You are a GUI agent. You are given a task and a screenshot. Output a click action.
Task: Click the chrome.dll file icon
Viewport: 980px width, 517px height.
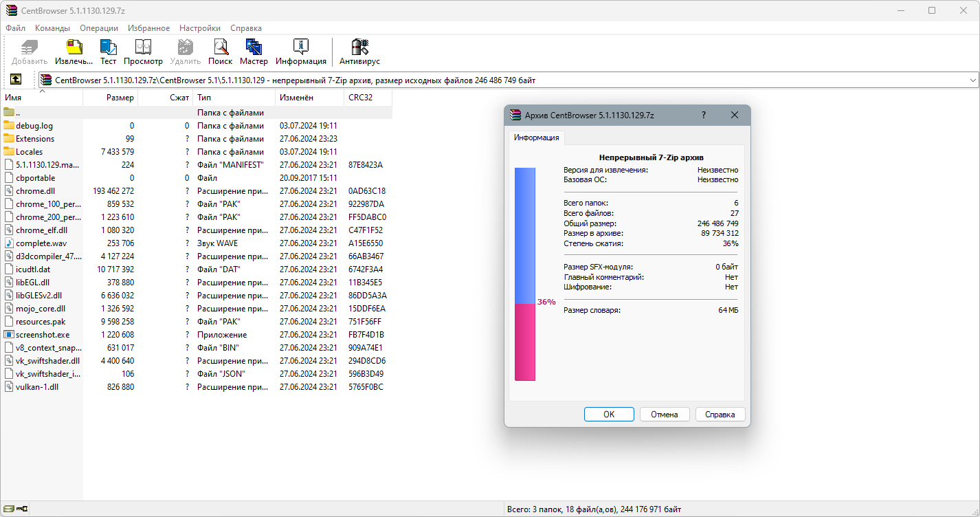click(9, 190)
